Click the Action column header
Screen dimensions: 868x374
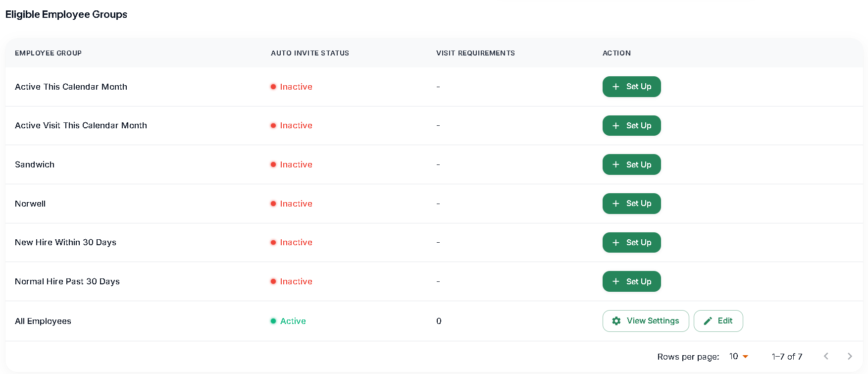tap(616, 53)
